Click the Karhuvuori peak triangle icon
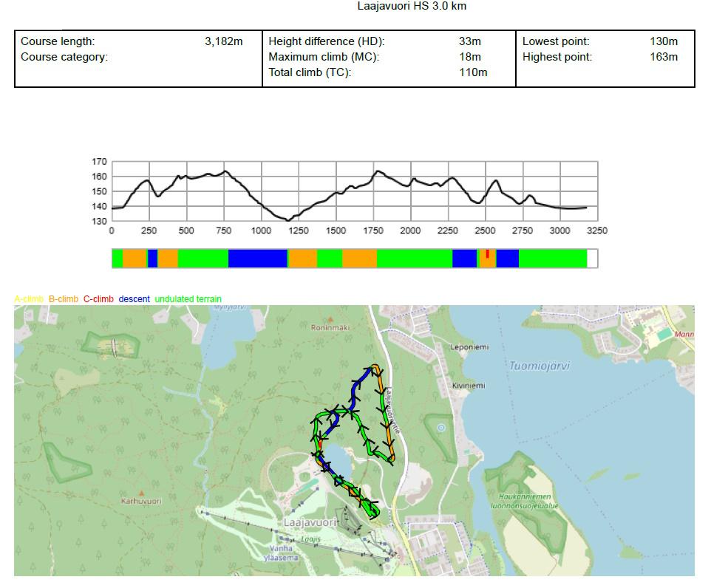Screen dimensions: 711x588 click(x=141, y=493)
